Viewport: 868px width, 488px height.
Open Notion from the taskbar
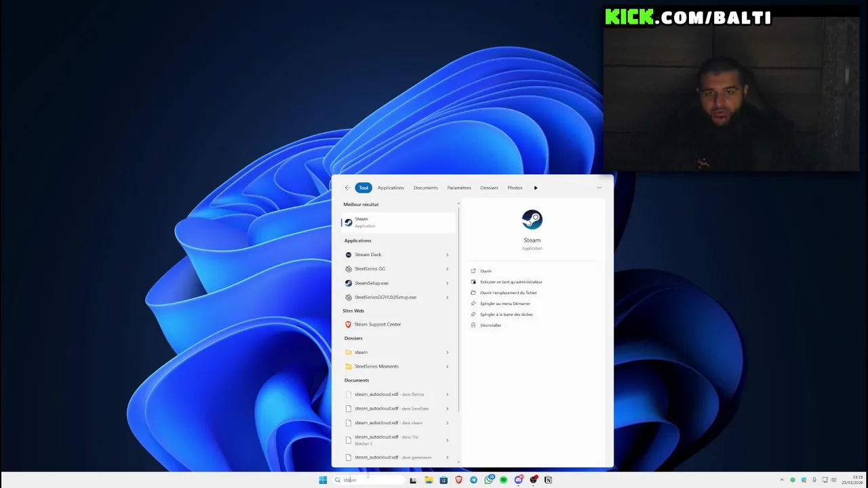[x=548, y=480]
